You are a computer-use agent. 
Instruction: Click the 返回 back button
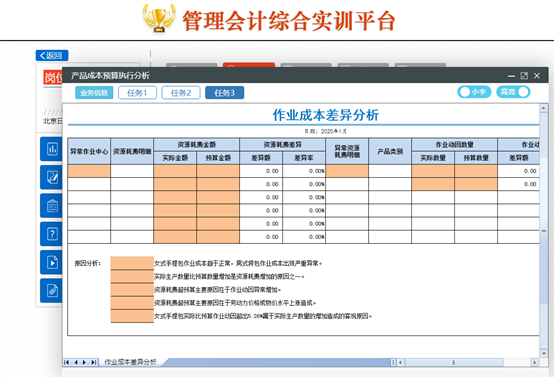pyautogui.click(x=52, y=55)
